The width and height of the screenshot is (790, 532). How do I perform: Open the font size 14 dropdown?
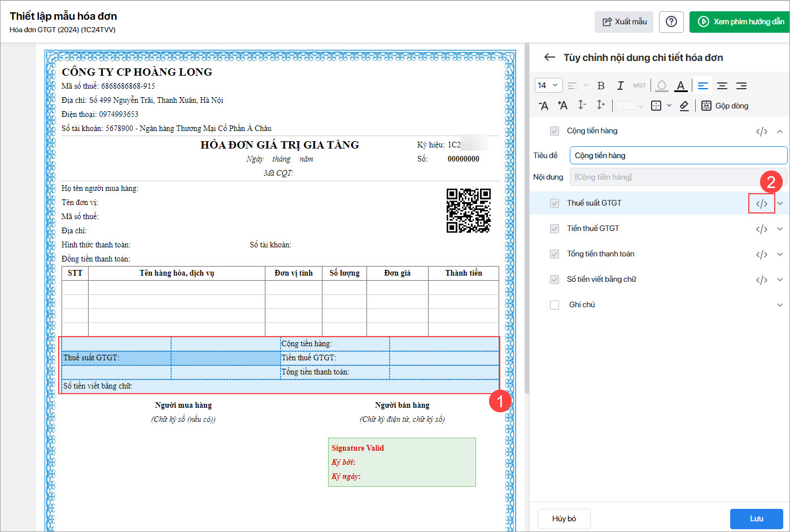pyautogui.click(x=548, y=85)
